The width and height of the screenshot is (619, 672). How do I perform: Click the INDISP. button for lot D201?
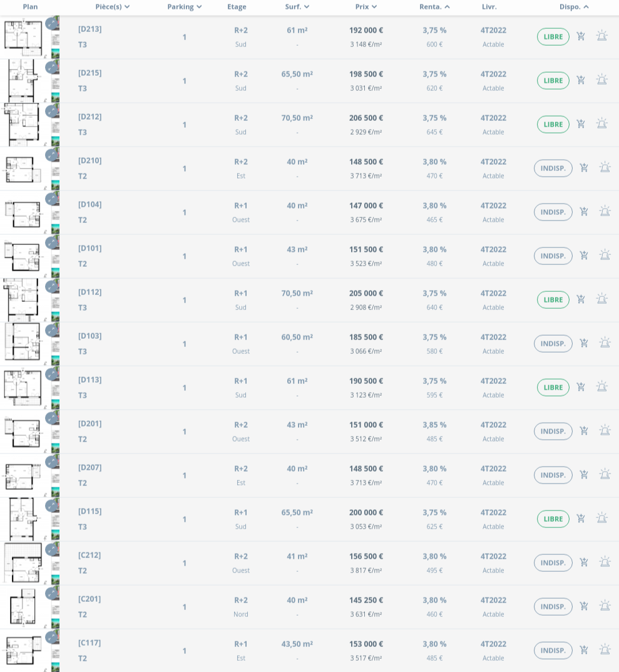click(553, 431)
